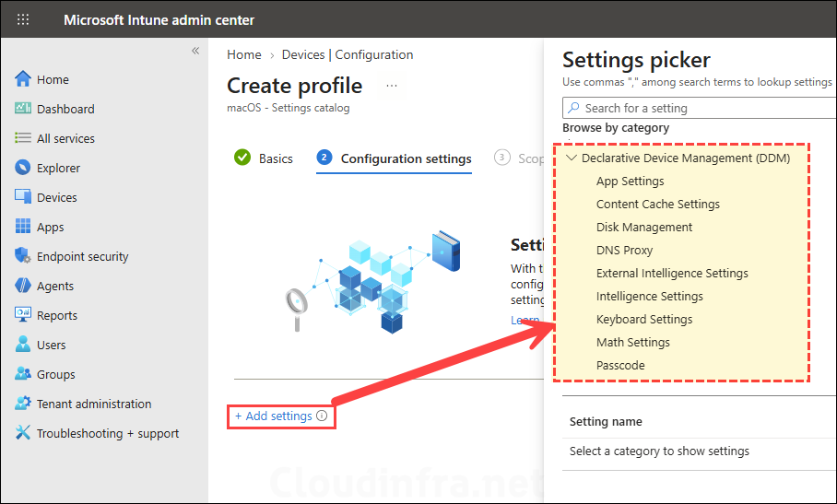
Task: Select the Passcode category
Action: click(620, 366)
